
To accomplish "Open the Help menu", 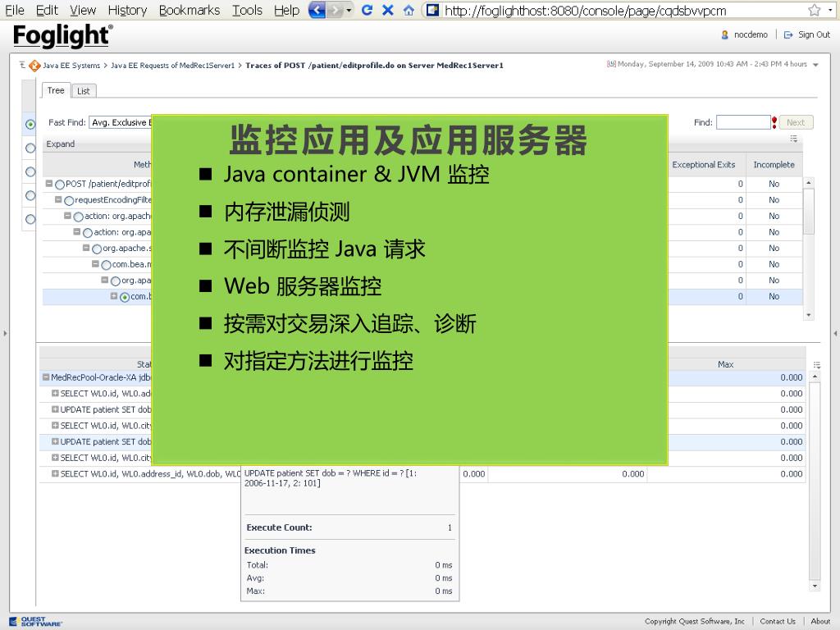I will [x=286, y=10].
